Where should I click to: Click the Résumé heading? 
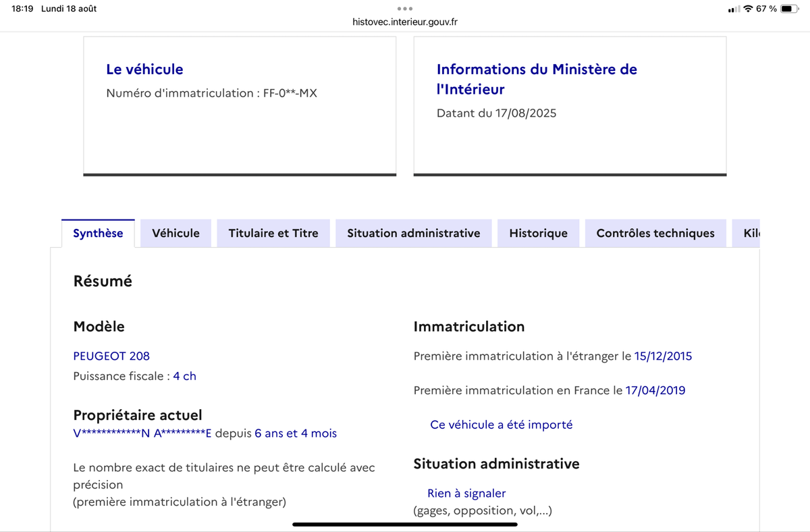click(103, 282)
